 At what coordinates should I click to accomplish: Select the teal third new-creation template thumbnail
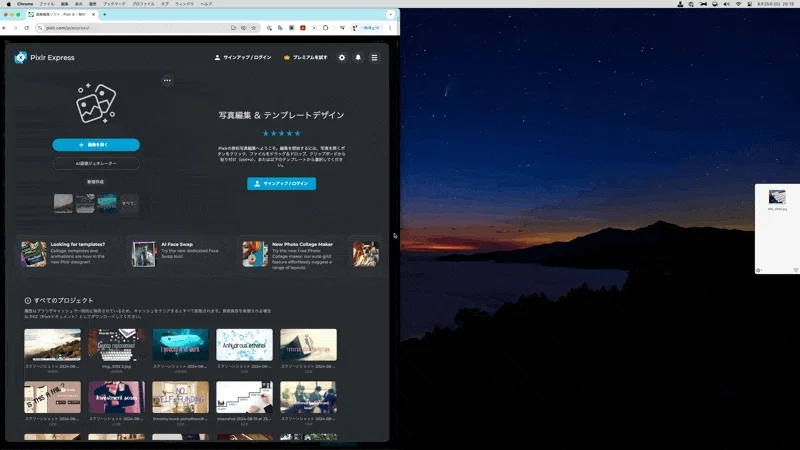[x=107, y=203]
